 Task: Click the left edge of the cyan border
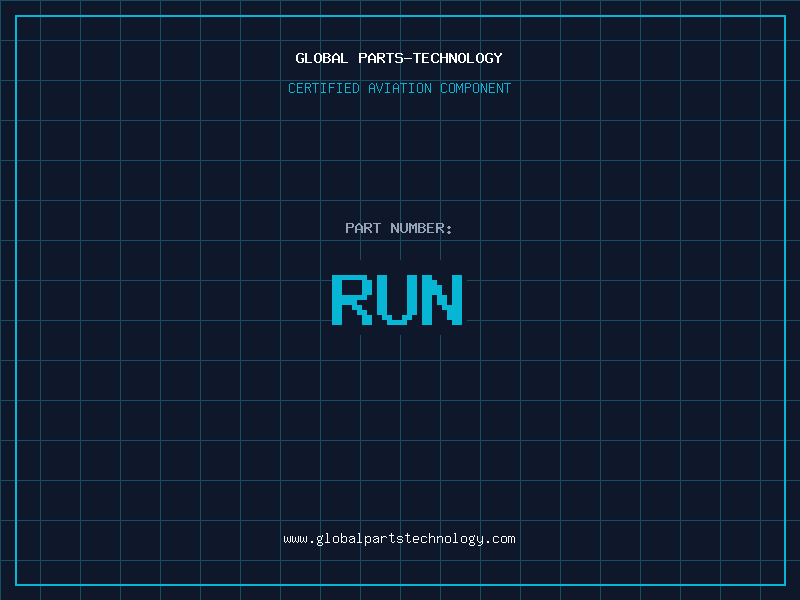[x=16, y=300]
